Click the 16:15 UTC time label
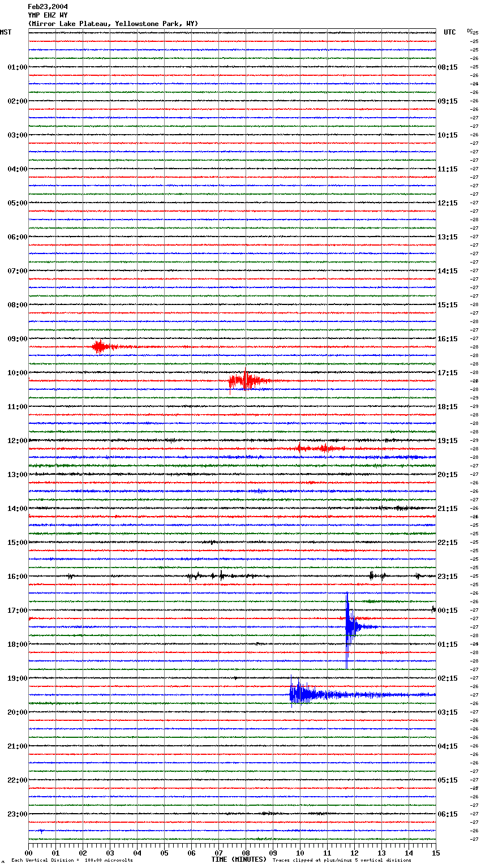481x868 pixels. pos(448,339)
